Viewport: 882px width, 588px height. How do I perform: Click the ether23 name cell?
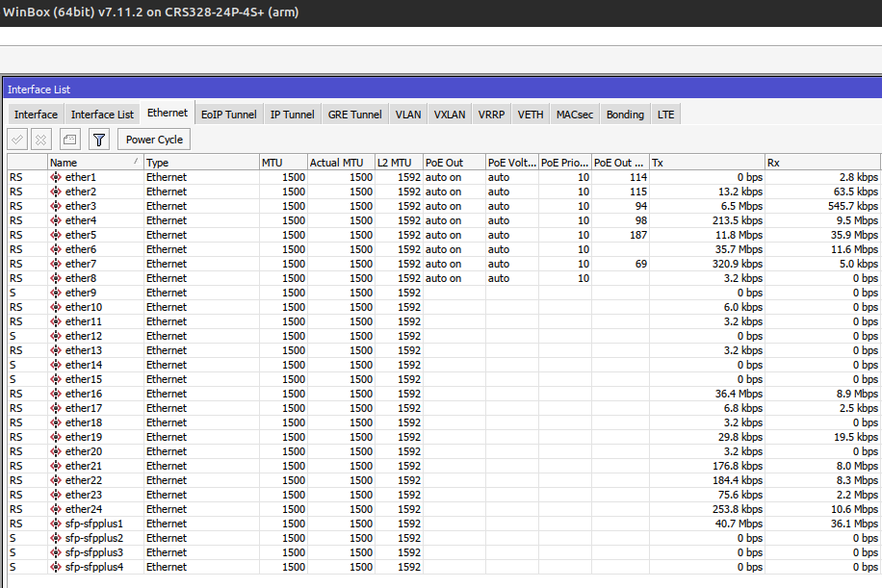tap(95, 495)
